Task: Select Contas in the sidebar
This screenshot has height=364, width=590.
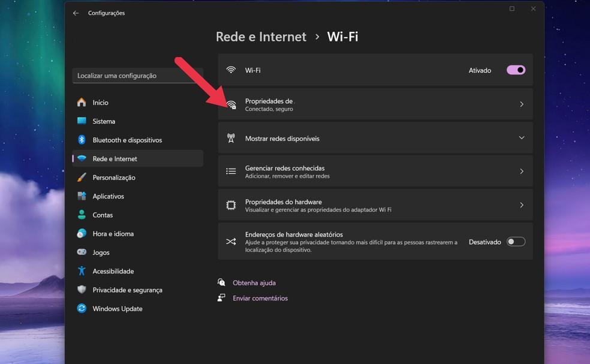Action: (x=103, y=215)
